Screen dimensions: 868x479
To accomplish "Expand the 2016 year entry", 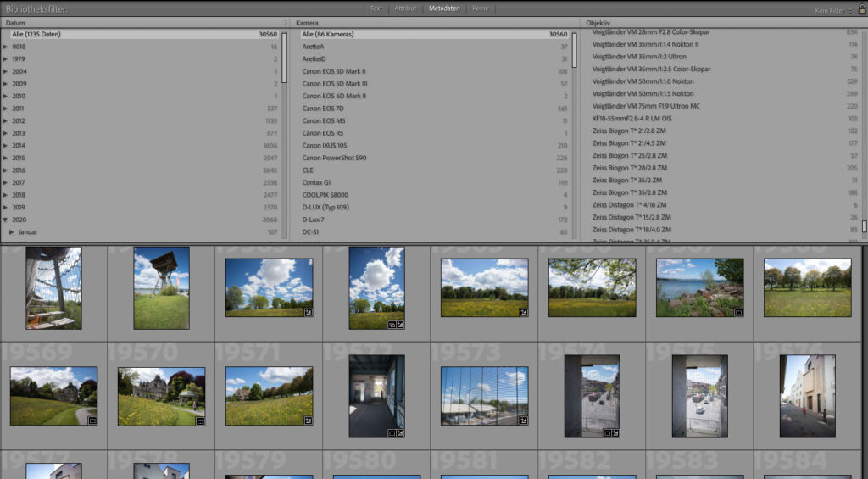I will point(6,170).
